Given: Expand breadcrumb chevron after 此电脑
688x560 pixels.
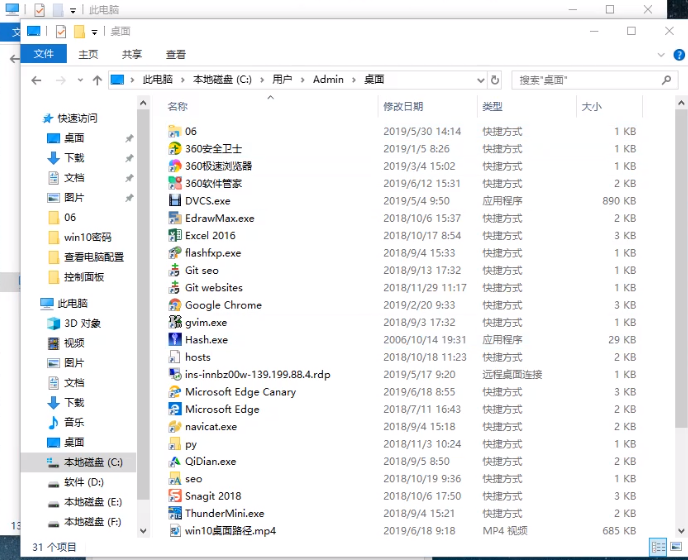Looking at the screenshot, I should tap(181, 80).
